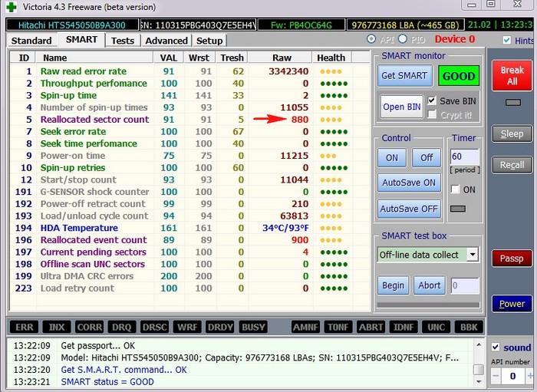Click the AMNF error indicator
This screenshot has height=392, width=537.
click(x=306, y=327)
